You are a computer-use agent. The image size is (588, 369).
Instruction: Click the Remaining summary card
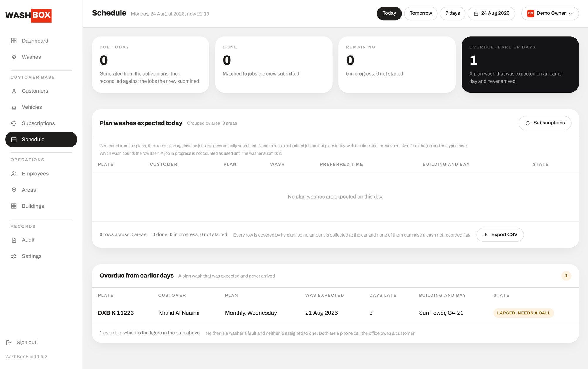click(397, 65)
